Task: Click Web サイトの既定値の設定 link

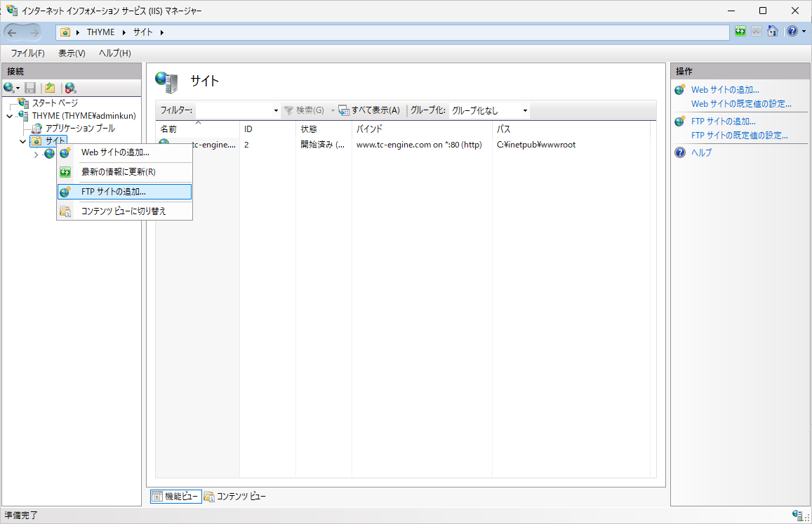Action: click(x=741, y=104)
